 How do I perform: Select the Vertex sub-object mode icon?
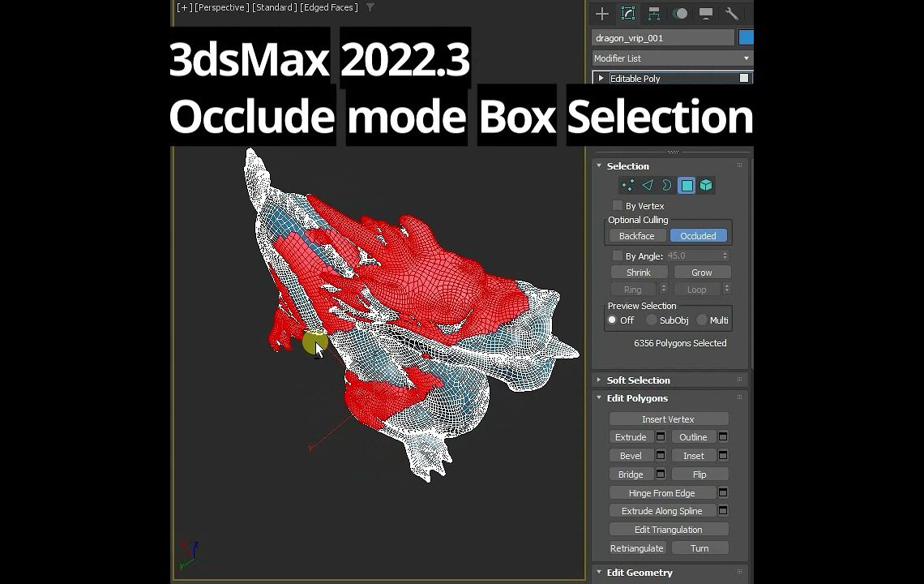click(x=627, y=185)
